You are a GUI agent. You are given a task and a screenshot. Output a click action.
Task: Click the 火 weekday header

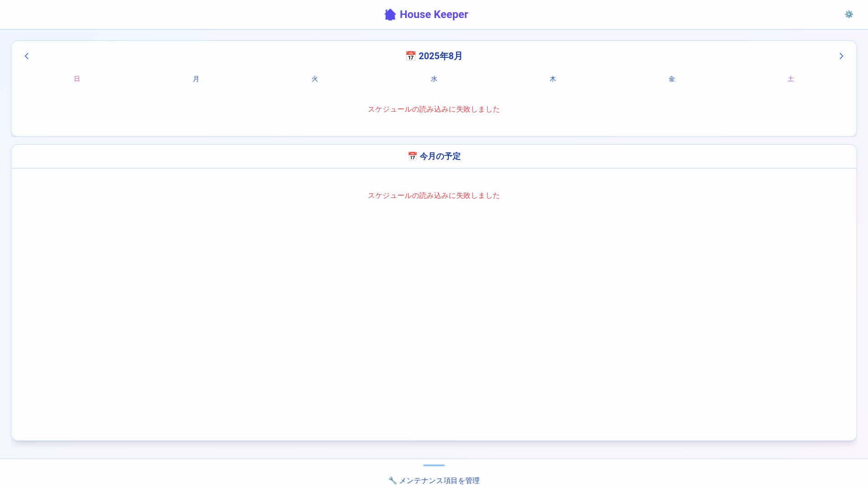(315, 79)
